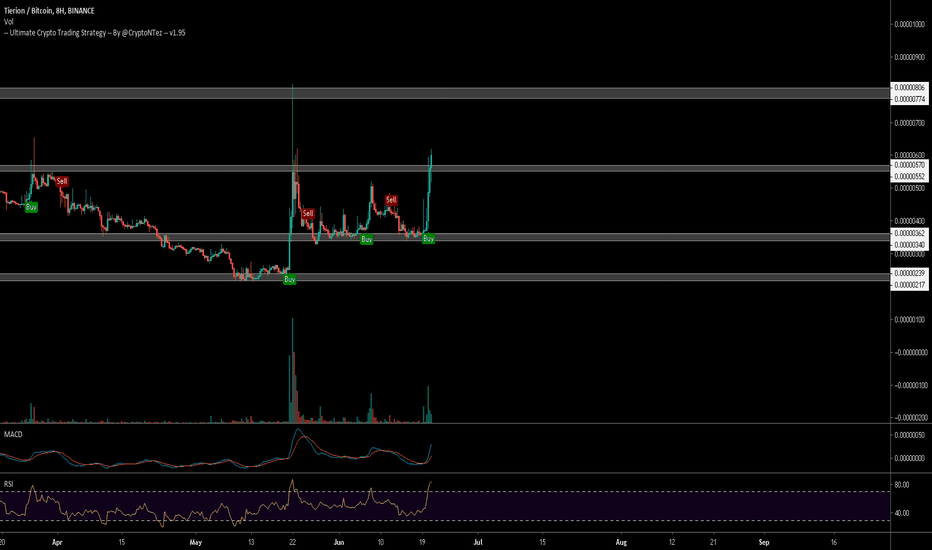Click the Sep date axis label
Image resolution: width=932 pixels, height=550 pixels.
[x=764, y=542]
